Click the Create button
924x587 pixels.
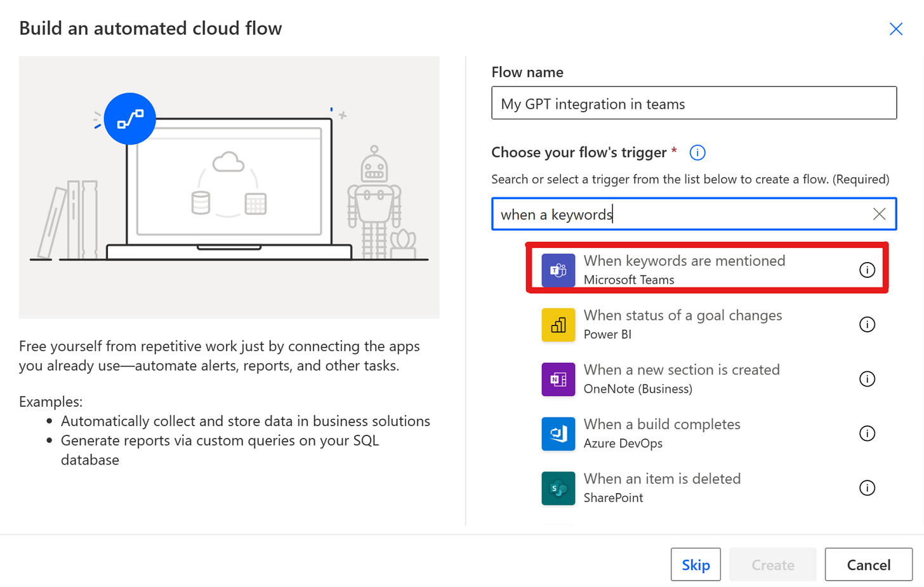pos(772,564)
